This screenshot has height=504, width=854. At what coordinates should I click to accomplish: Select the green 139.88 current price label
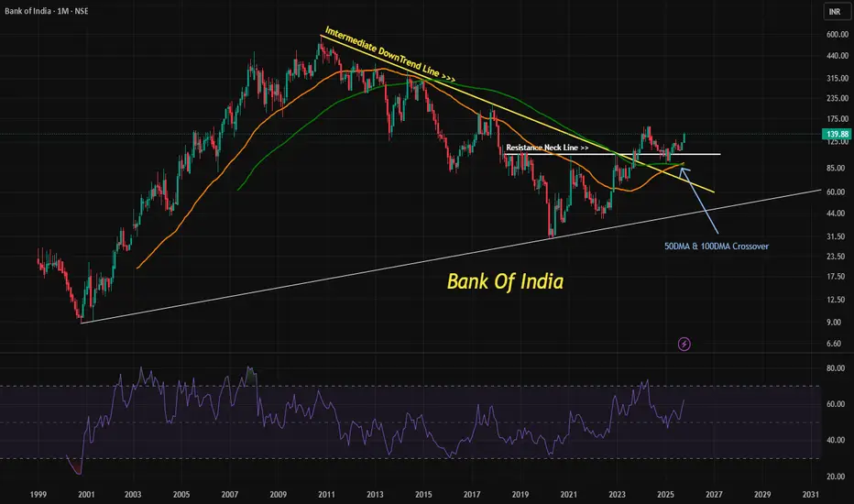pos(836,134)
